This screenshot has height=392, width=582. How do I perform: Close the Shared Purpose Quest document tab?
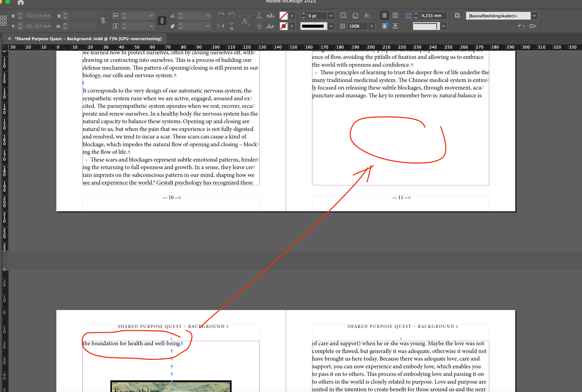point(10,39)
